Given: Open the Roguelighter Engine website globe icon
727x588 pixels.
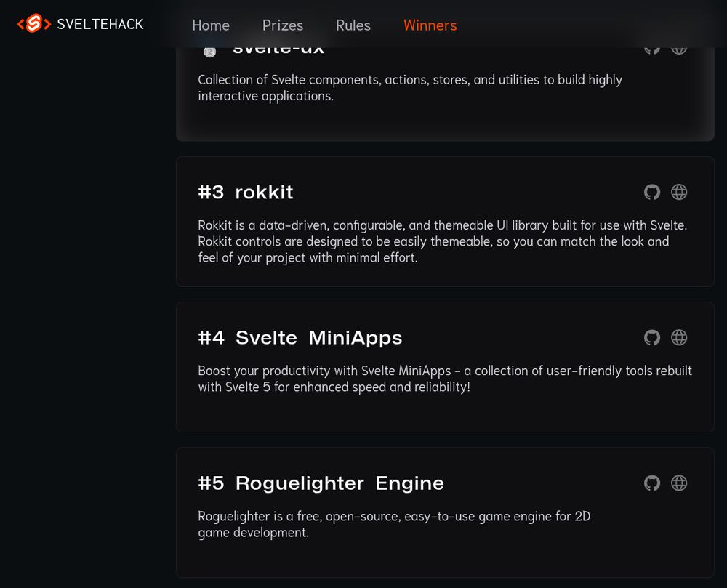Looking at the screenshot, I should pyautogui.click(x=679, y=483).
